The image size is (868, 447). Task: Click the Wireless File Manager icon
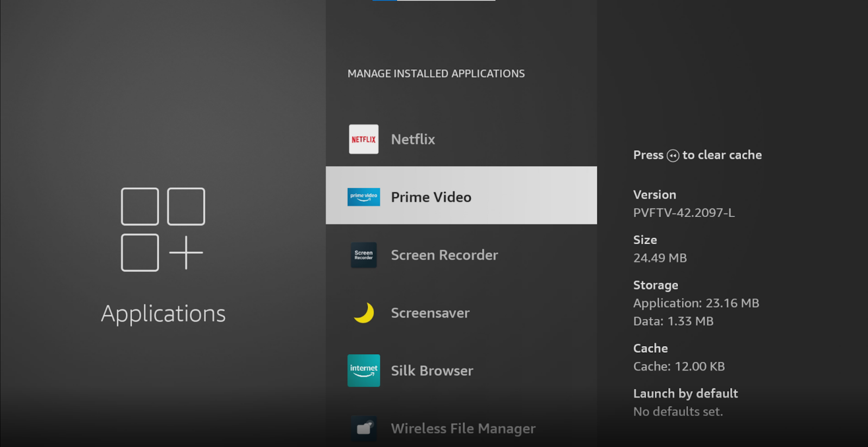[363, 429]
